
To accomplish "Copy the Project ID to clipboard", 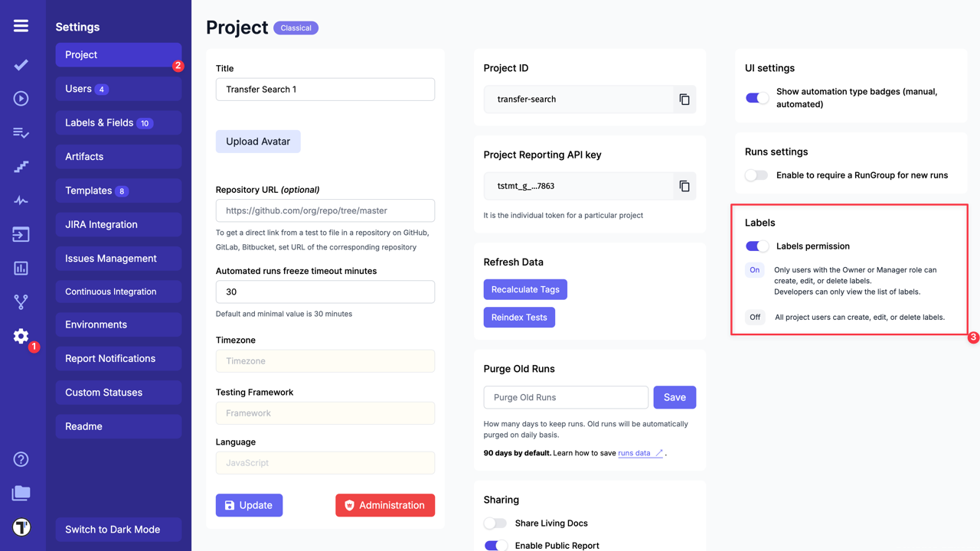I will tap(684, 99).
